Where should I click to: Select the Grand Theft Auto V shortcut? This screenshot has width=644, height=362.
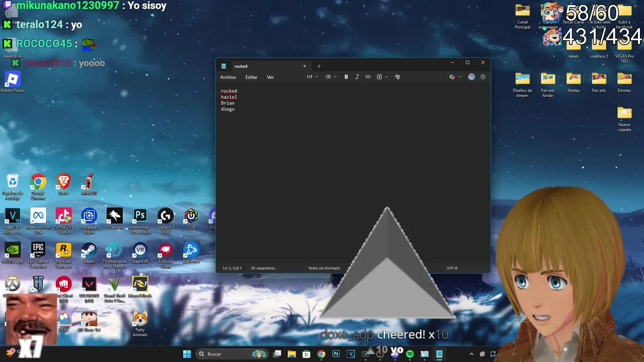coord(114,290)
